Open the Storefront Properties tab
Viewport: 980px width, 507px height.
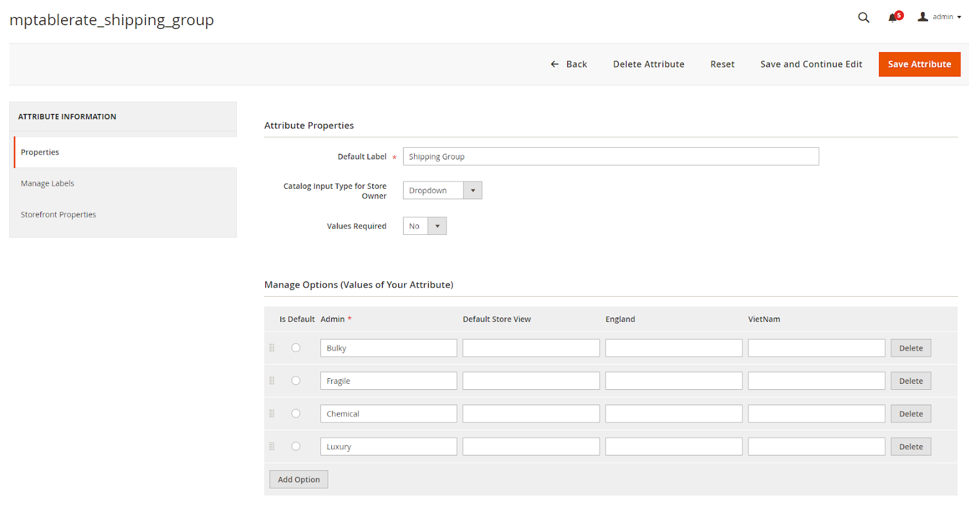click(x=58, y=215)
